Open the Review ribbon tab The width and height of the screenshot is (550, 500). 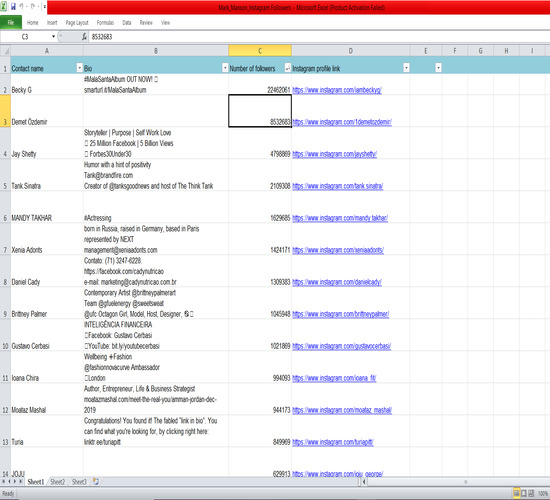[146, 23]
